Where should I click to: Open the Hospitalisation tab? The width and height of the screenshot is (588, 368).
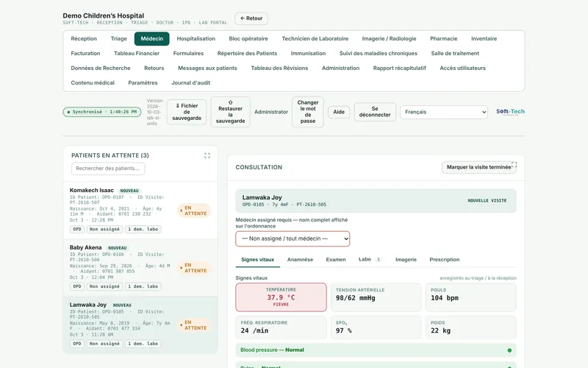point(196,39)
